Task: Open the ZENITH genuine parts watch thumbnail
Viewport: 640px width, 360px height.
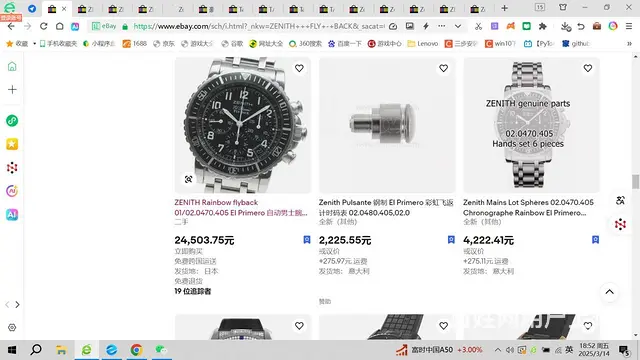Action: point(531,125)
